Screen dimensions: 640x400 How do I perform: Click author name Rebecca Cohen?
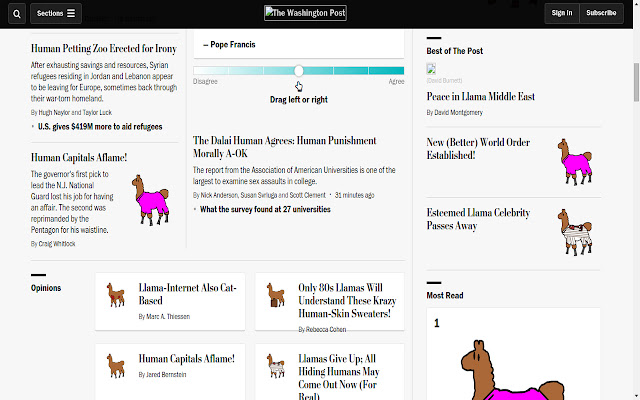click(326, 329)
